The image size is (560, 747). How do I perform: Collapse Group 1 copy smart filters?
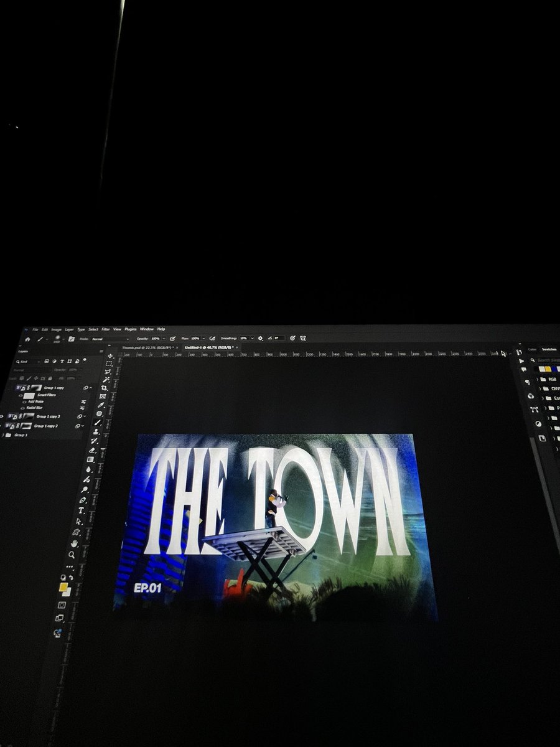click(91, 388)
